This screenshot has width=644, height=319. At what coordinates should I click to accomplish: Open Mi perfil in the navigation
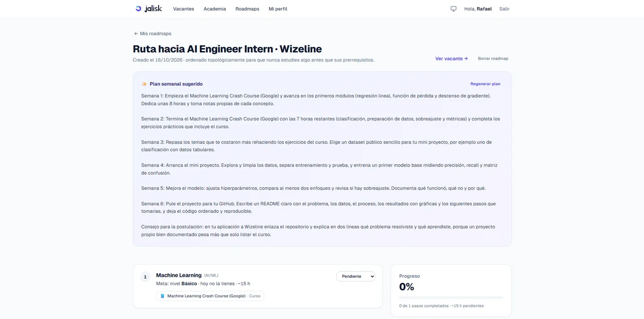tap(278, 9)
